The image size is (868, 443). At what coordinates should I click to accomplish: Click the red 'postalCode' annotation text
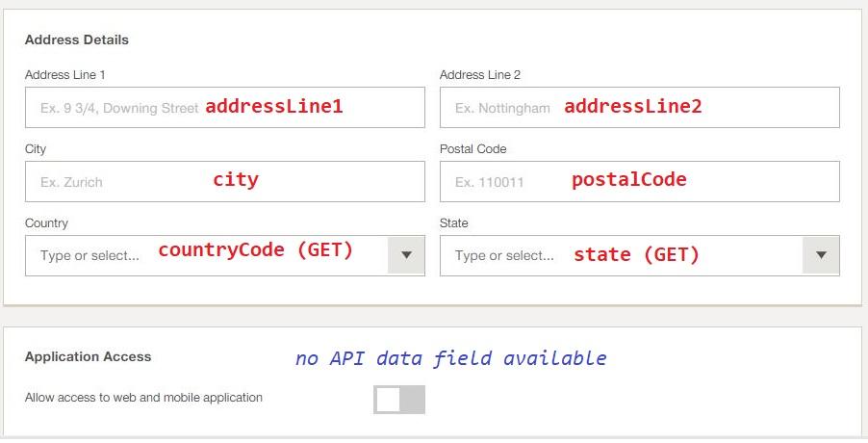click(x=628, y=179)
